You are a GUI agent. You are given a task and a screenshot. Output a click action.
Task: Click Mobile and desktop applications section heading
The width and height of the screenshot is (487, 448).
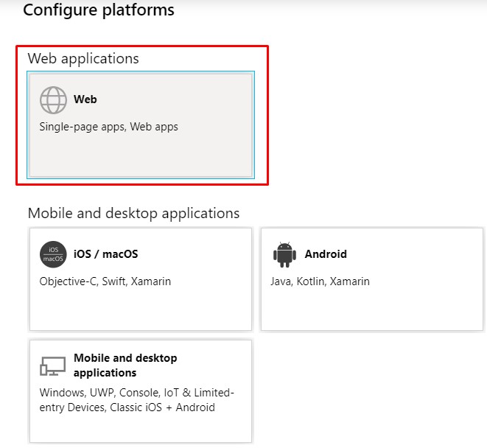pos(133,213)
